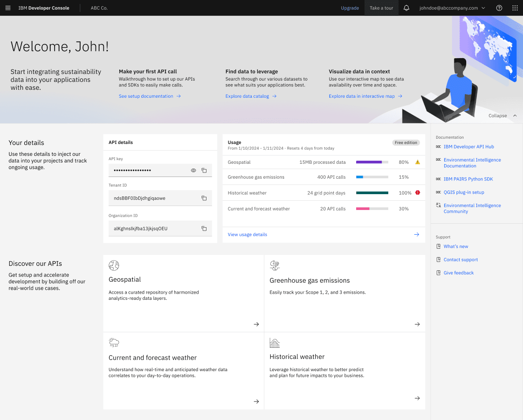The image size is (523, 420).
Task: Open the Geospatial API card title
Action: pyautogui.click(x=125, y=280)
